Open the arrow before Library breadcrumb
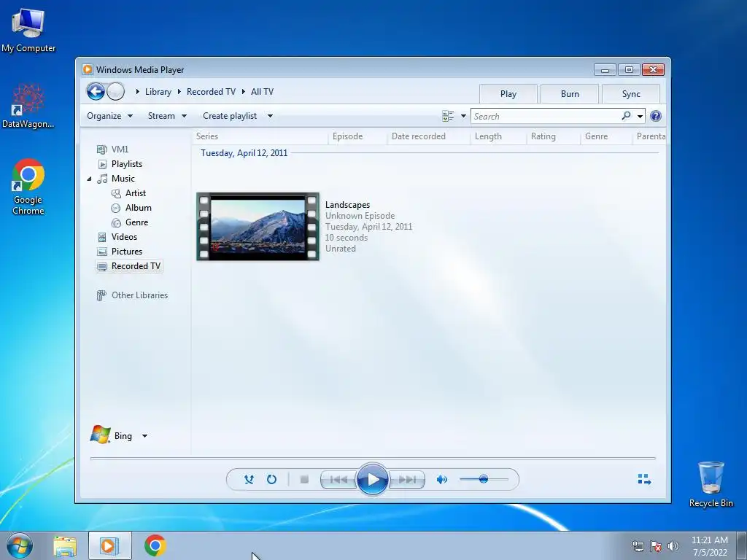Viewport: 747px width, 560px height. pyautogui.click(x=137, y=91)
